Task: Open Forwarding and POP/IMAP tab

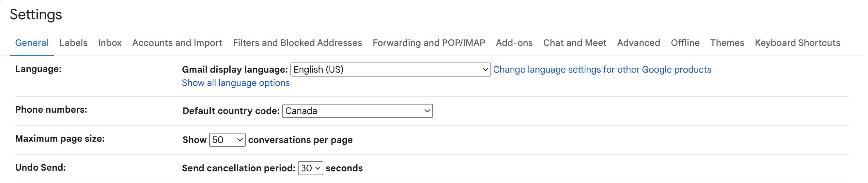Action: point(429,43)
